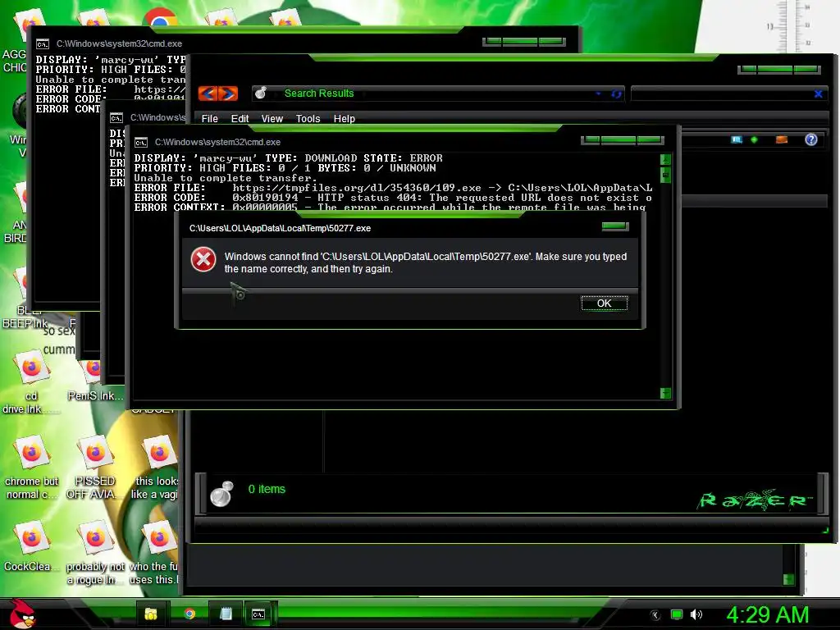Select the 'probably not a rogue' desktop icon
This screenshot has height=630, width=840.
coord(95,553)
